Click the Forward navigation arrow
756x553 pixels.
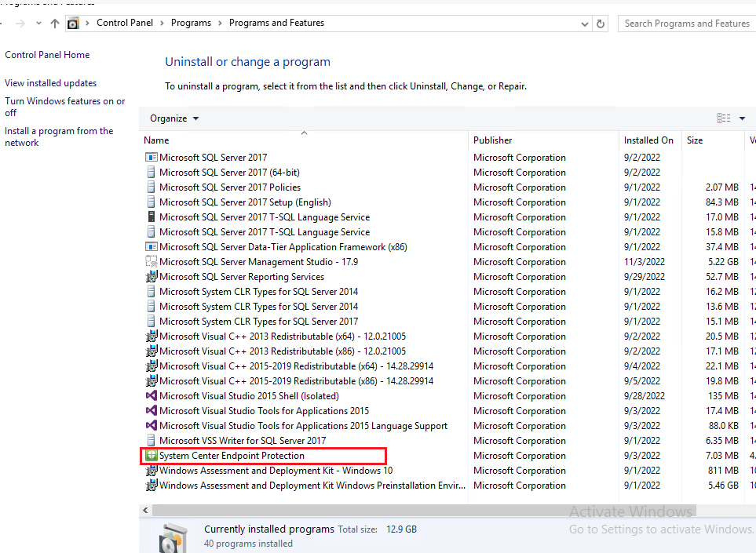coord(20,23)
